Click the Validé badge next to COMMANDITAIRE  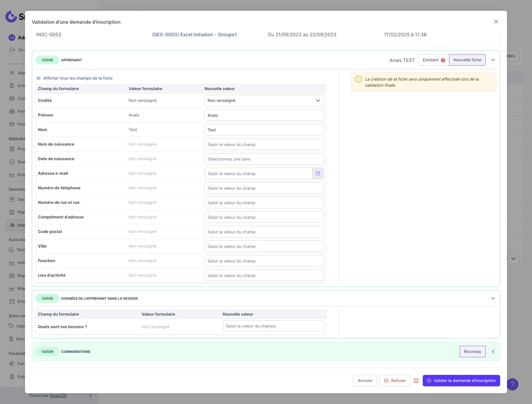[x=47, y=352]
